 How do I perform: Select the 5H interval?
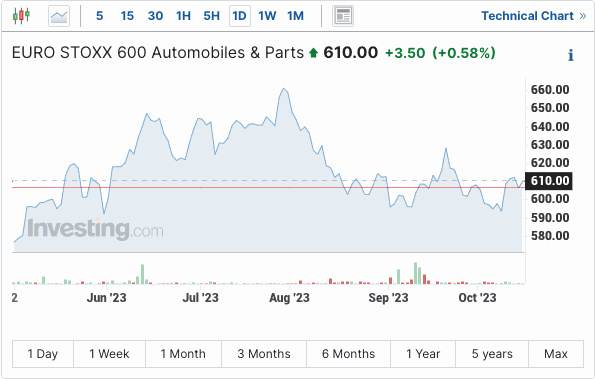point(211,16)
